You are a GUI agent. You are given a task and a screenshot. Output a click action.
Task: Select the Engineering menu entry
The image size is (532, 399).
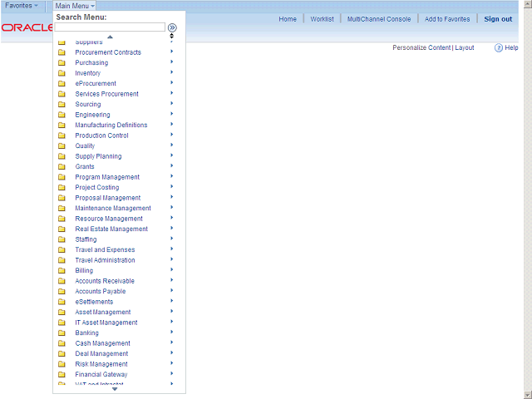point(92,115)
